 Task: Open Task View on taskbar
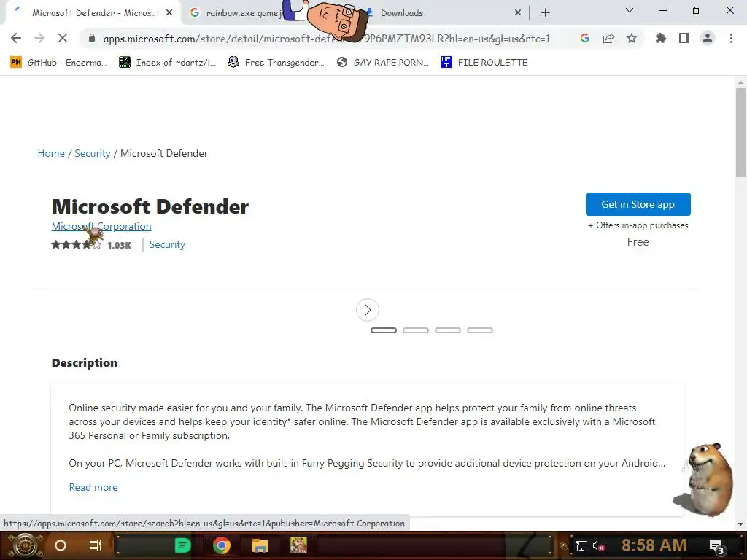point(96,545)
